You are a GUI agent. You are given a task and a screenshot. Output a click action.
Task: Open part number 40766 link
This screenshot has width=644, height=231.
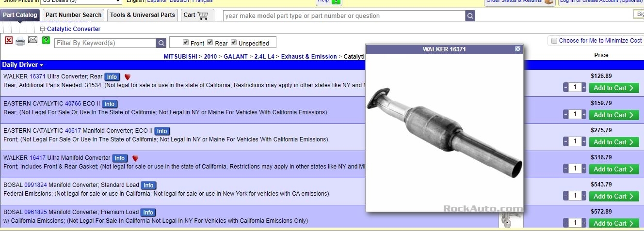(73, 104)
